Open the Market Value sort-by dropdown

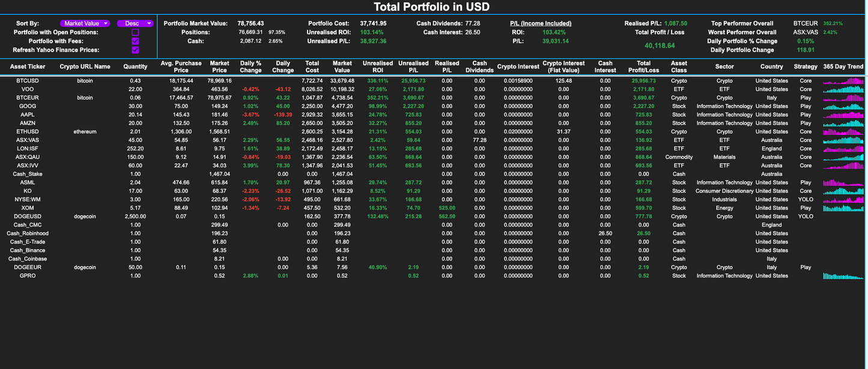[x=85, y=23]
